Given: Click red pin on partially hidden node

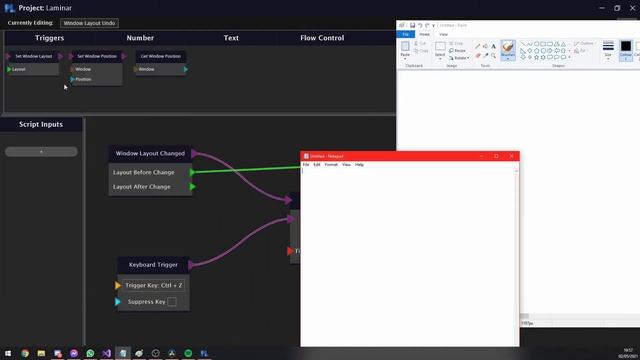Looking at the screenshot, I should (290, 251).
